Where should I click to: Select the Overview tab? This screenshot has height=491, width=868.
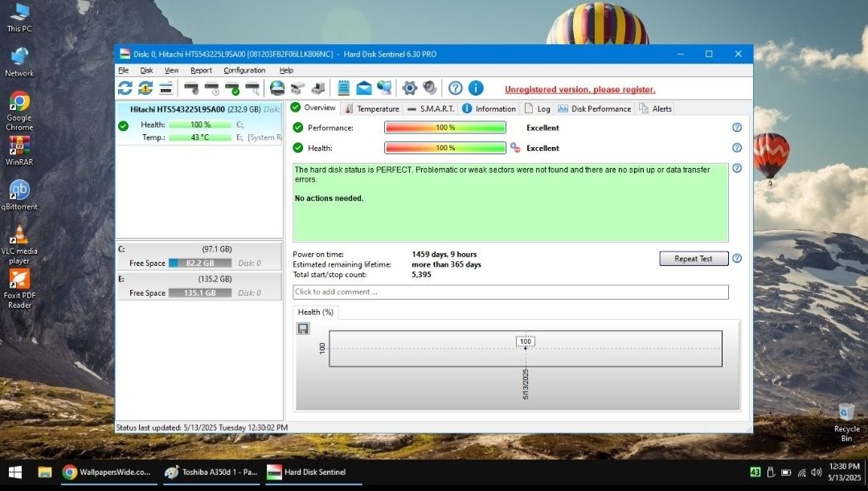313,108
